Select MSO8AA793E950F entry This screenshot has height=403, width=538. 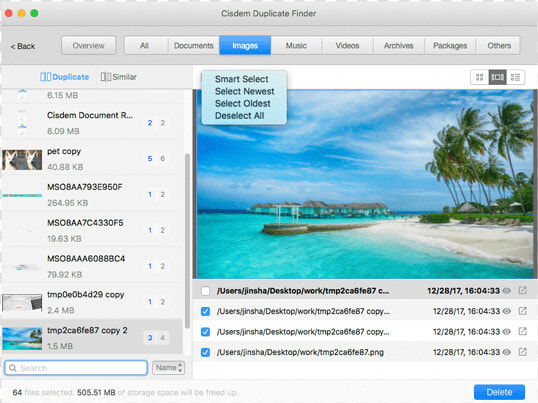pos(92,194)
